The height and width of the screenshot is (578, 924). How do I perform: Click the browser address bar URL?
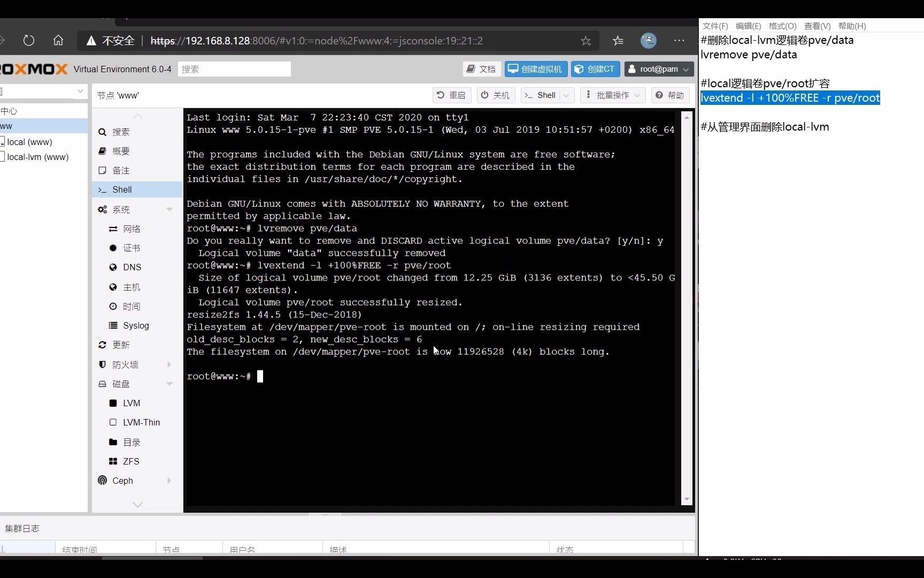tap(317, 41)
